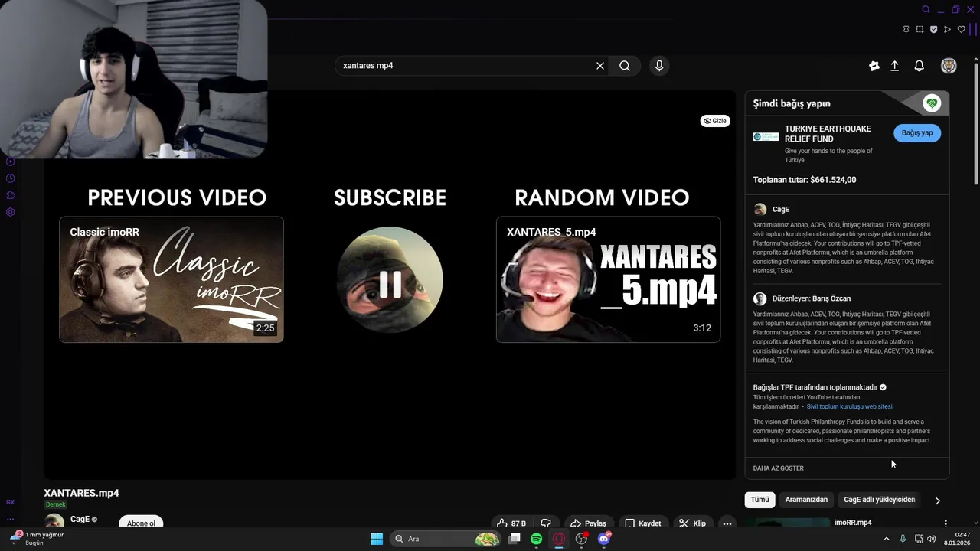Image resolution: width=980 pixels, height=551 pixels.
Task: Open YouTube notifications bell
Action: coord(920,66)
